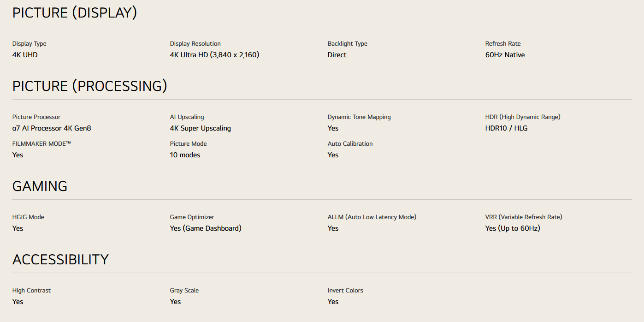Click the PICTURE (DISPLAY) section heading
Image resolution: width=644 pixels, height=322 pixels.
click(75, 13)
